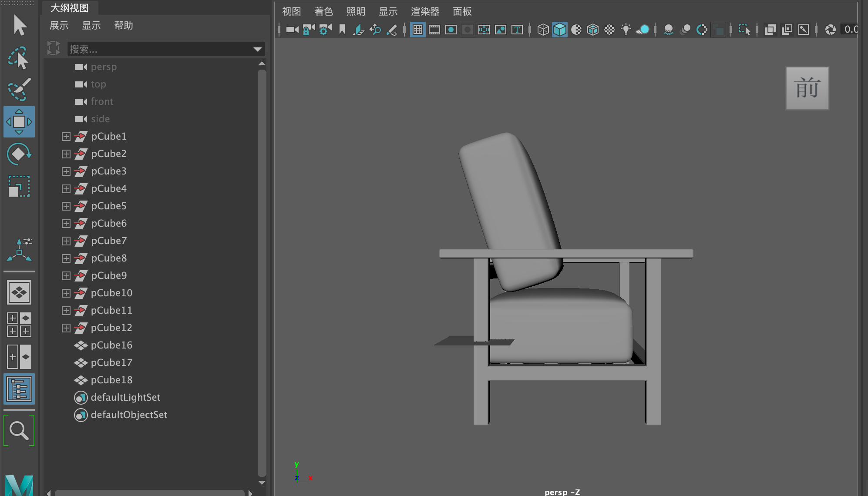Click the Outliner vertical scrollbar
This screenshot has height=496, width=868.
(x=262, y=270)
